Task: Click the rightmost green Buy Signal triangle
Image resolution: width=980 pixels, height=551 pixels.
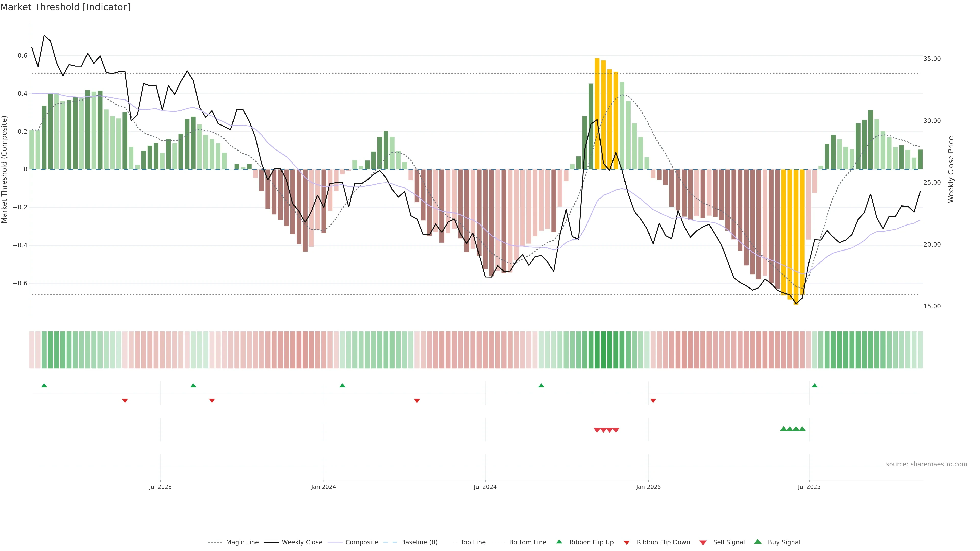Action: click(802, 429)
